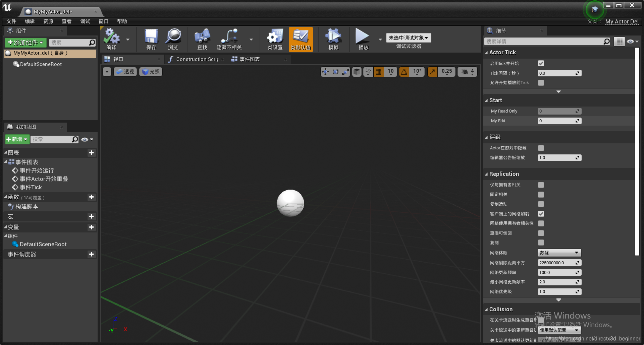Viewport: 644px width, 345px height.
Task: Change 光照 lit view mode button
Action: pos(151,72)
